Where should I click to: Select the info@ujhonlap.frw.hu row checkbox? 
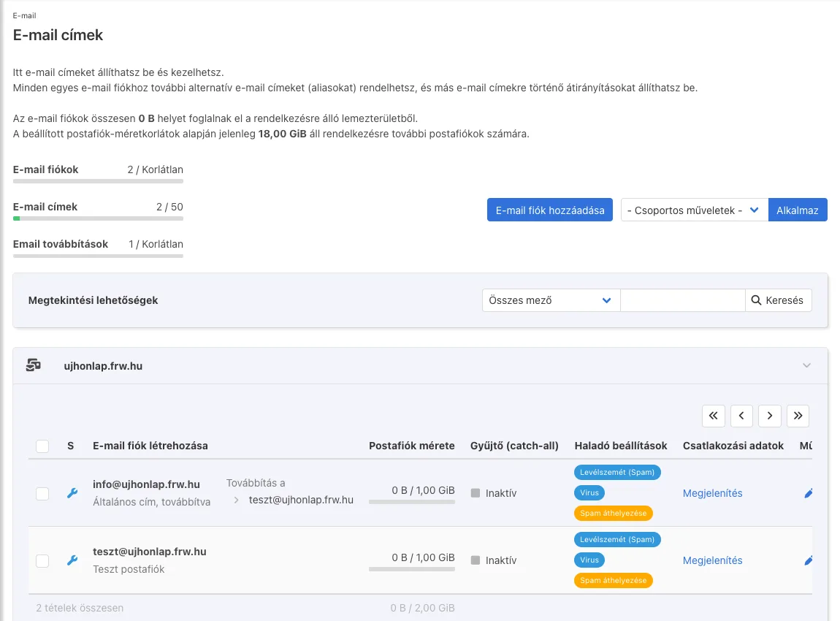42,493
